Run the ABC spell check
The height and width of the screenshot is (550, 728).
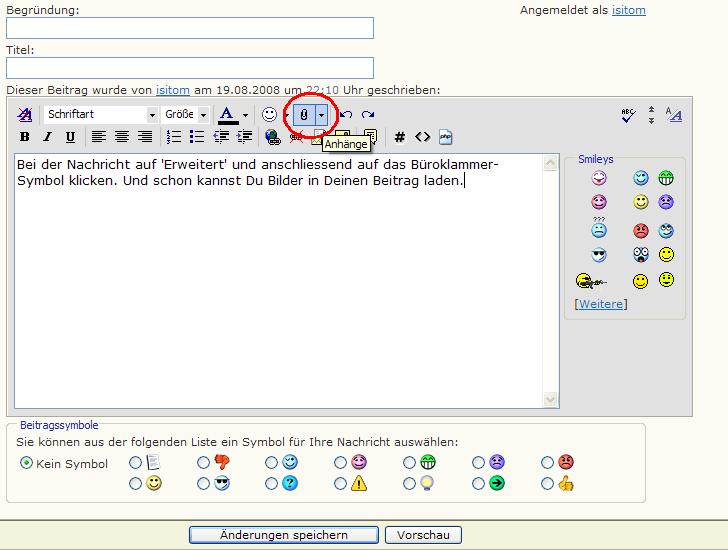628,115
